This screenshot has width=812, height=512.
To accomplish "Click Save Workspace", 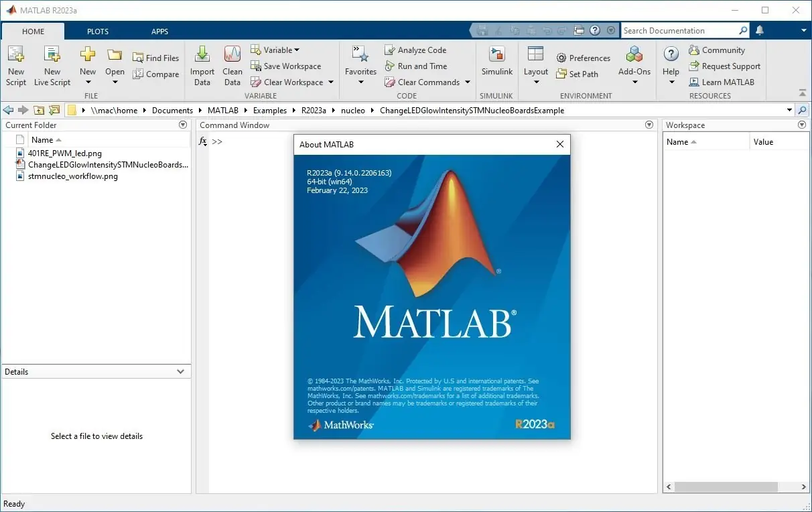I will [x=285, y=66].
